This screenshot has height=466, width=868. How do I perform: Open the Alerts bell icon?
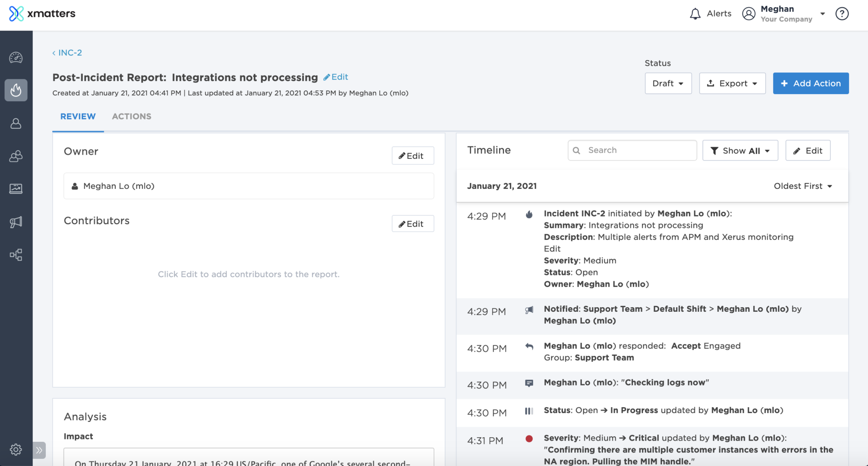695,13
